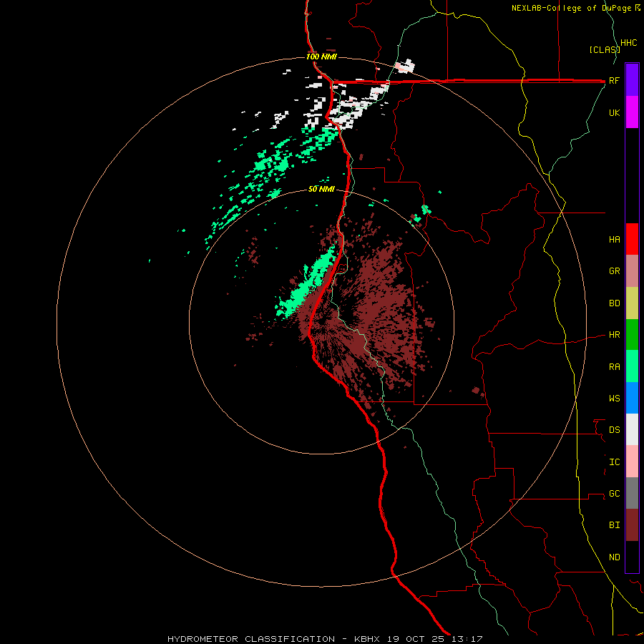644x644 pixels.
Task: Click the 50 NMI range ring label
Action: click(x=321, y=189)
